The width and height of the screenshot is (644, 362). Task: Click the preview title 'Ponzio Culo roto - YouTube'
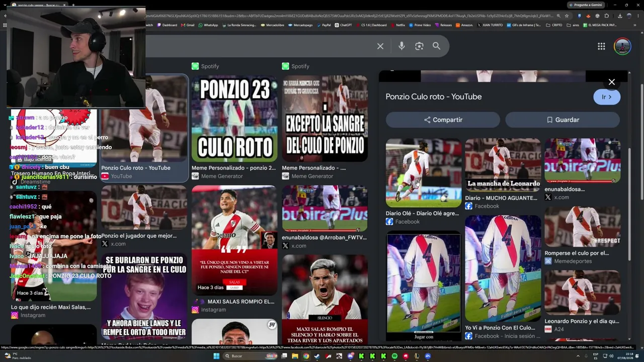click(434, 97)
